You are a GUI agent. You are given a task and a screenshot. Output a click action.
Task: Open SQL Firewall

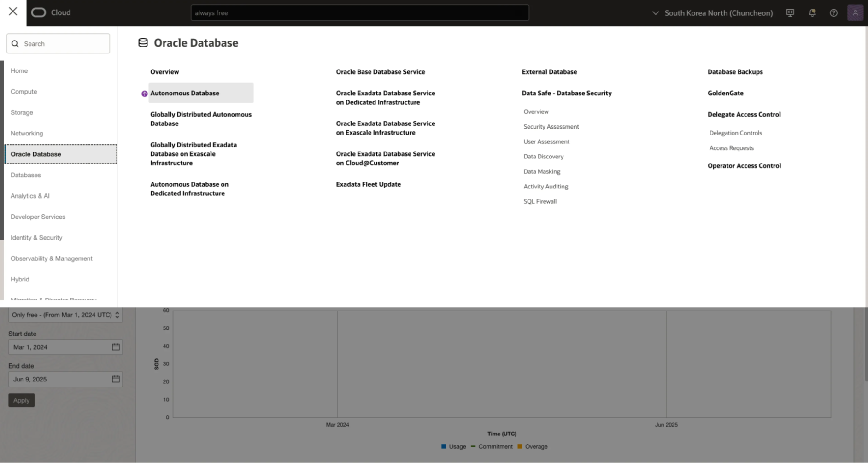click(540, 202)
